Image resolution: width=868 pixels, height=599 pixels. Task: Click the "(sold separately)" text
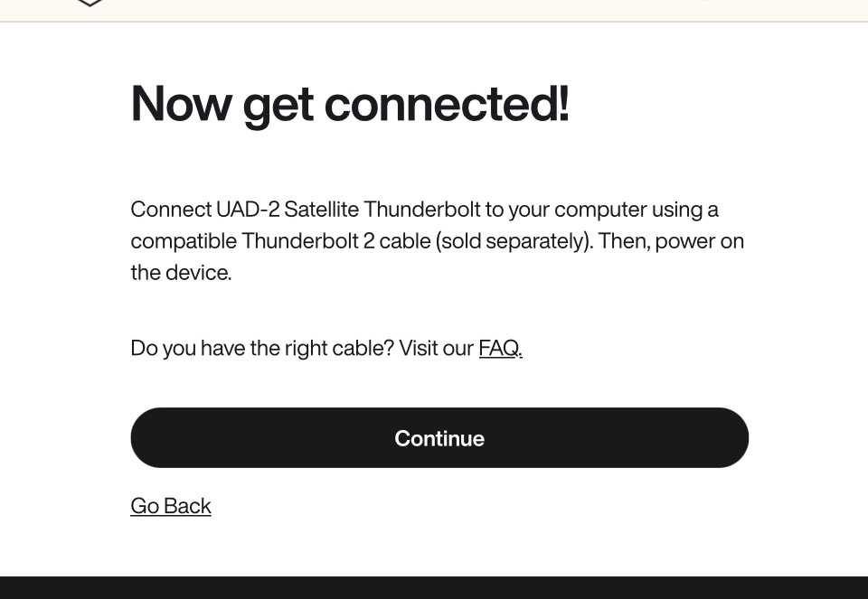click(x=513, y=241)
